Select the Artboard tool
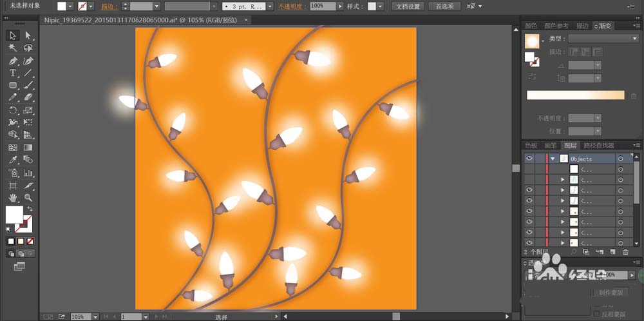Screen dimensions: 644x321 13,186
